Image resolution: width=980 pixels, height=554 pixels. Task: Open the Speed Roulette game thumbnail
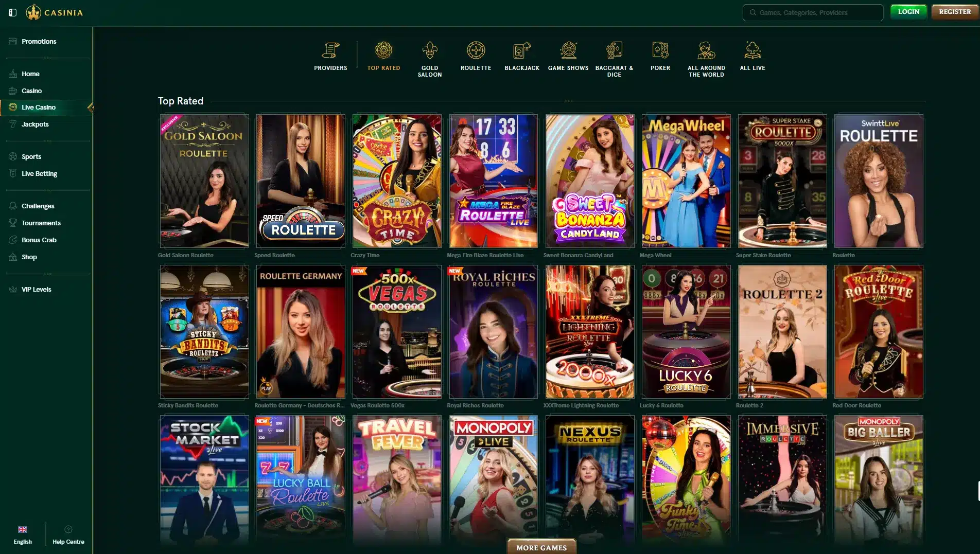[301, 181]
